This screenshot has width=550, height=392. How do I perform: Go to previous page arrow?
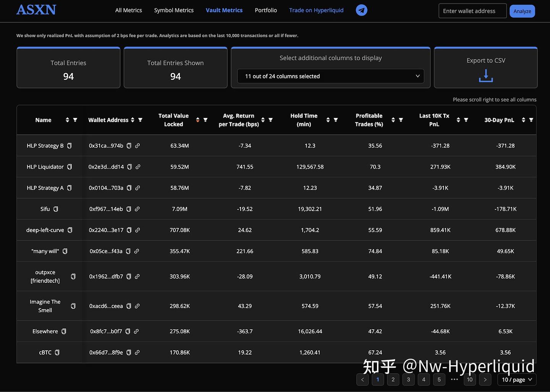pyautogui.click(x=362, y=379)
